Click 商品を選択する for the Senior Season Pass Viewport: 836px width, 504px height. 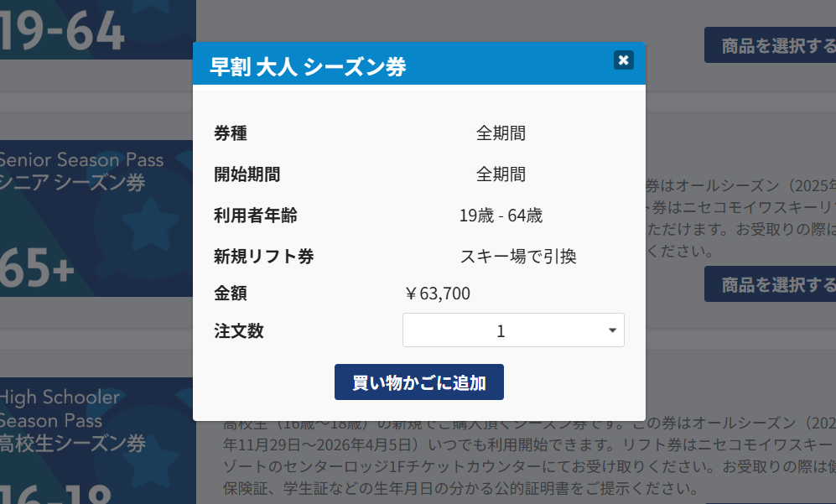coord(770,284)
